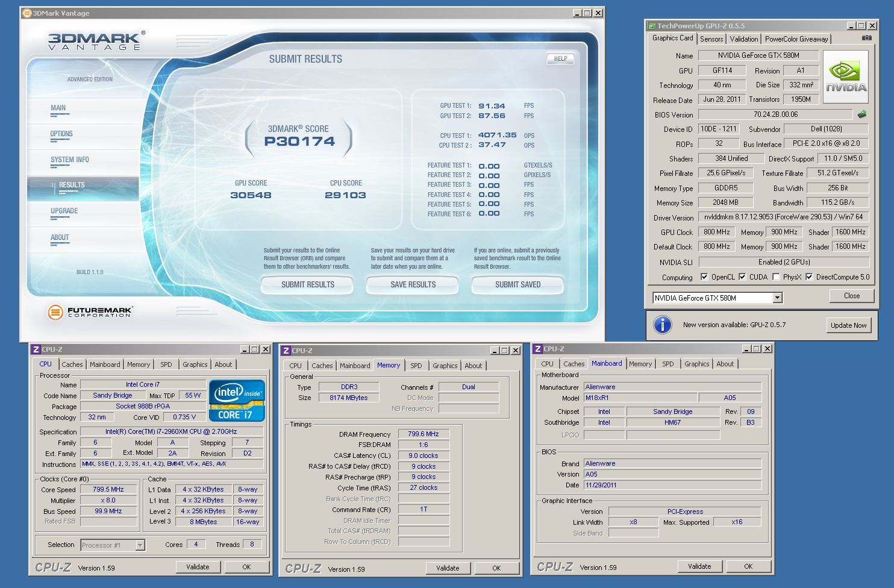
Task: Click the blue info icon in the update notice
Action: pos(662,325)
